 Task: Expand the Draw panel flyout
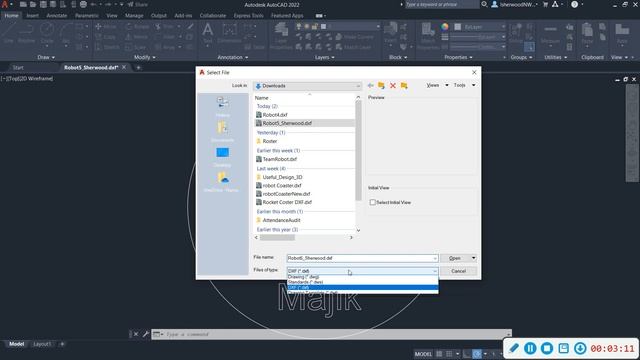(x=46, y=58)
